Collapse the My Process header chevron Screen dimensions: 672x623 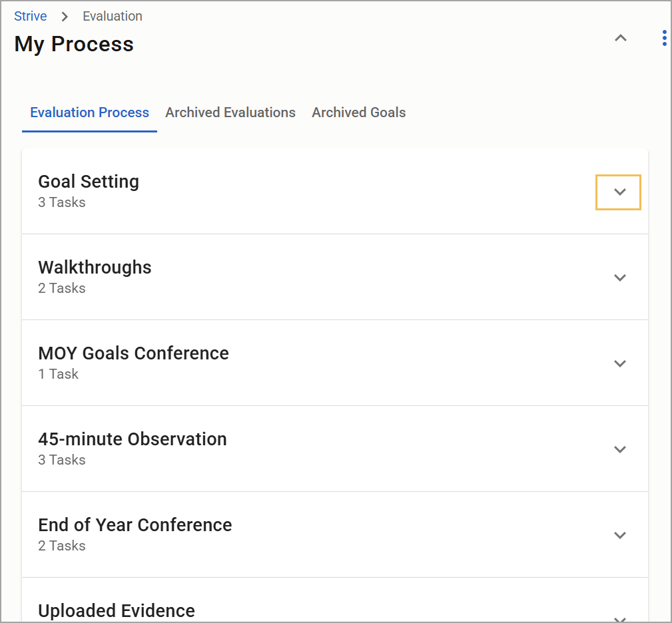point(620,39)
